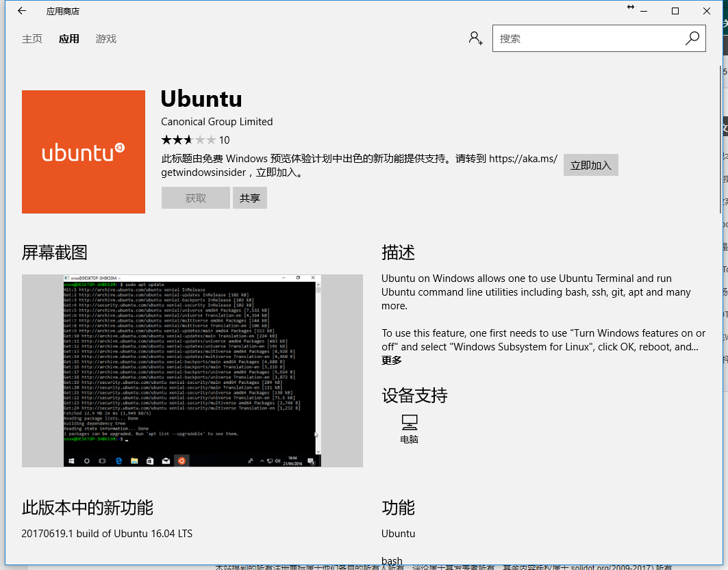The width and height of the screenshot is (728, 570).
Task: Click the Canonical Group Limited publisher name
Action: click(x=216, y=122)
